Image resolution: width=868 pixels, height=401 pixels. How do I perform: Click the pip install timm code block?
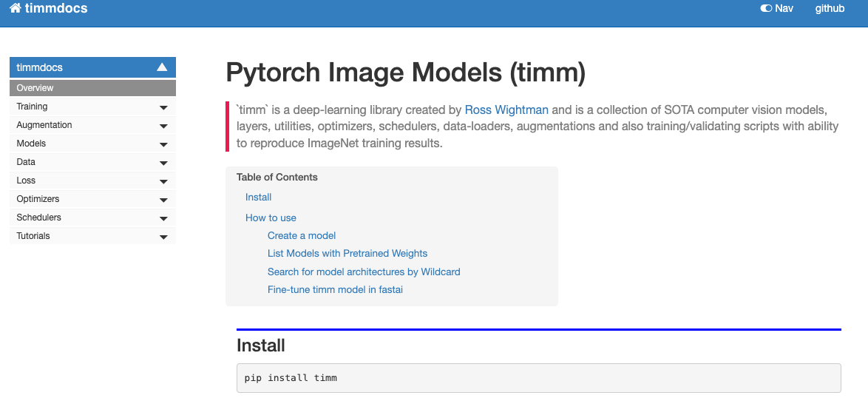click(x=539, y=378)
